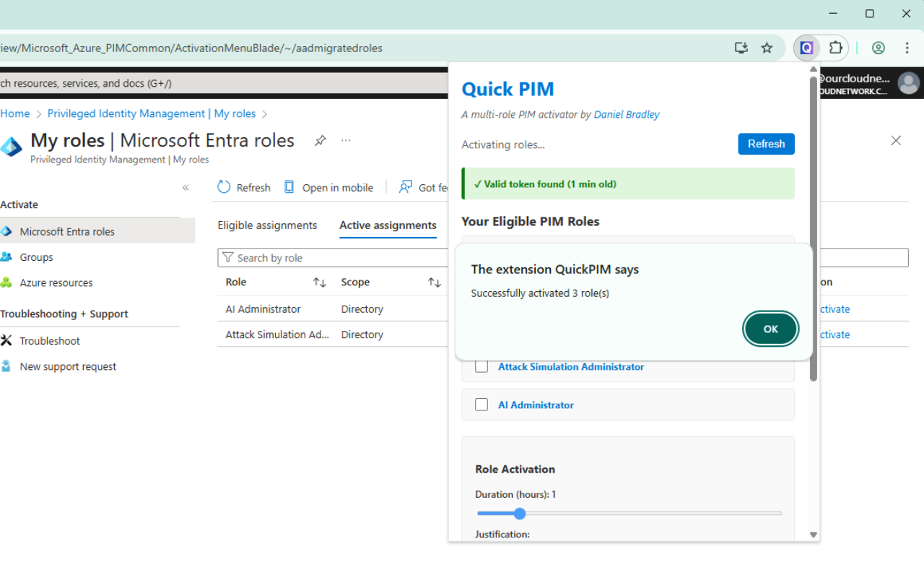Click the Role column header text
The width and height of the screenshot is (924, 578).
[236, 282]
